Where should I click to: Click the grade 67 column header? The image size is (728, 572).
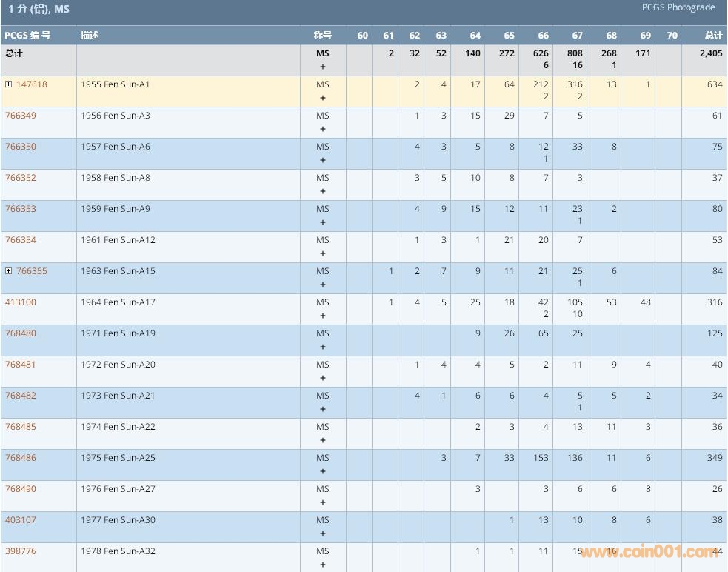click(577, 36)
